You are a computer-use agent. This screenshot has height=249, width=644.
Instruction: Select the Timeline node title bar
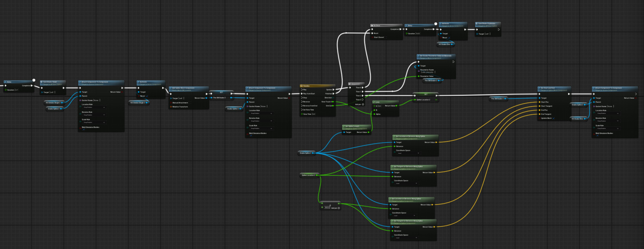(318, 86)
